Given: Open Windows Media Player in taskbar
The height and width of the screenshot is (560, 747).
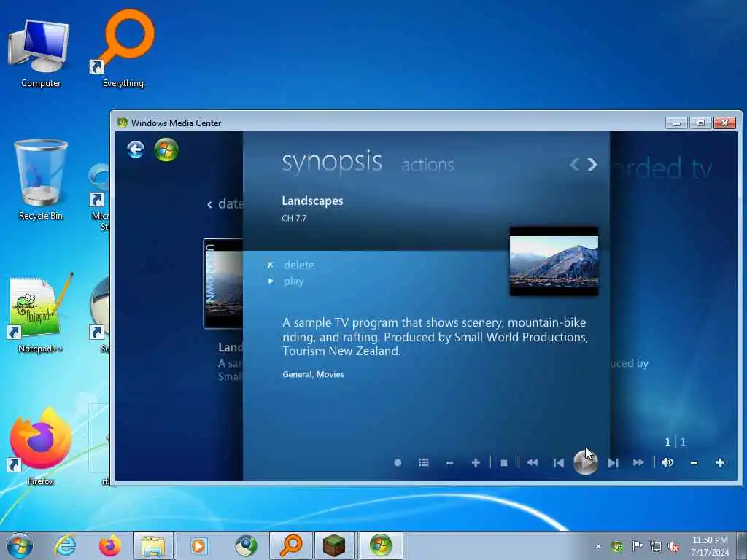Looking at the screenshot, I should pyautogui.click(x=198, y=545).
